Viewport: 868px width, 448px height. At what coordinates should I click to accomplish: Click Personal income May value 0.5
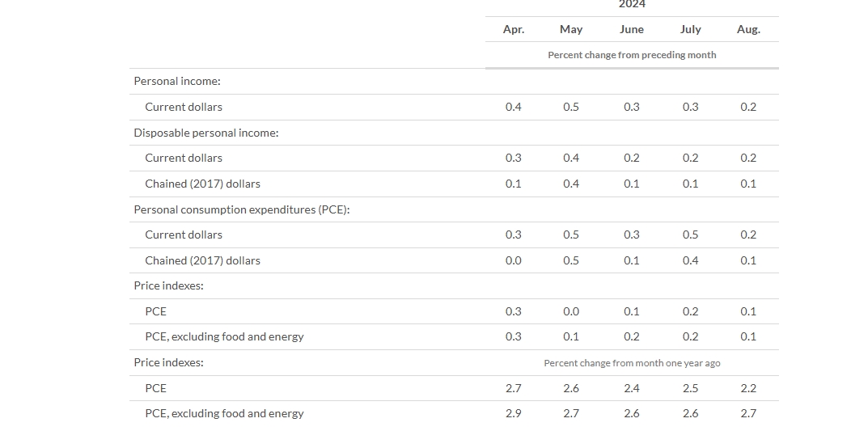(571, 108)
